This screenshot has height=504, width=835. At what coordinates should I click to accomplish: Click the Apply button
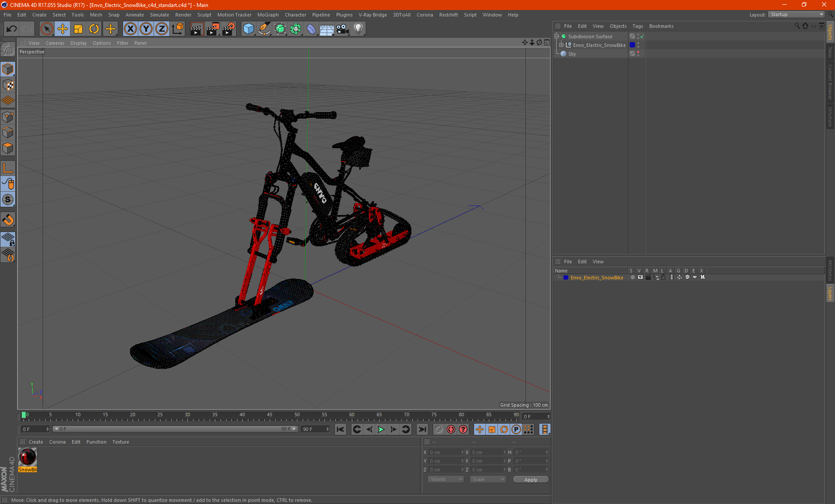pos(531,480)
